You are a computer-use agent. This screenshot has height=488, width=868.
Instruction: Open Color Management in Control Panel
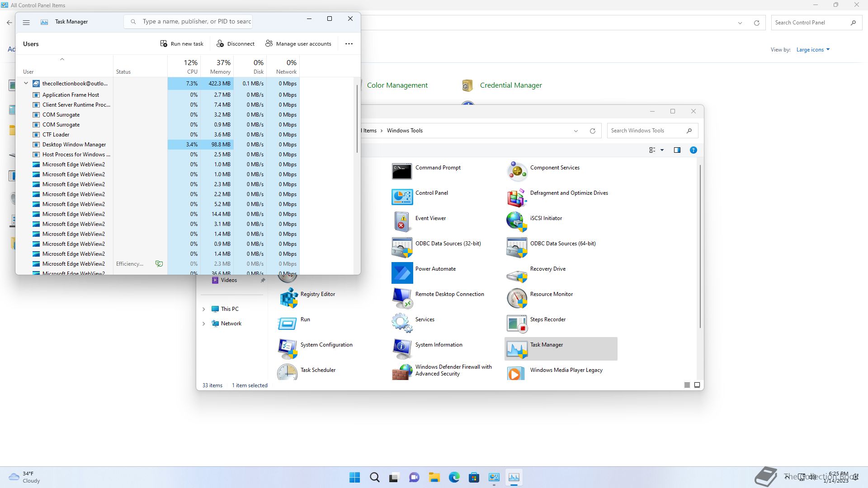(x=397, y=85)
